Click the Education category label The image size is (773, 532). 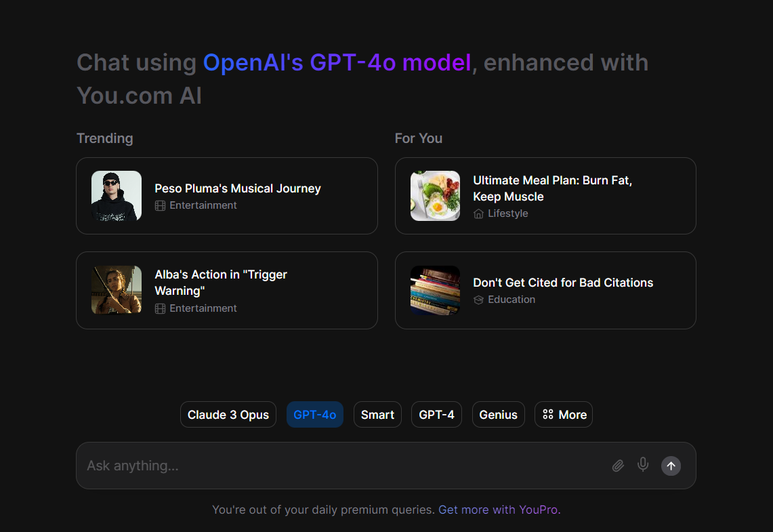(x=511, y=300)
